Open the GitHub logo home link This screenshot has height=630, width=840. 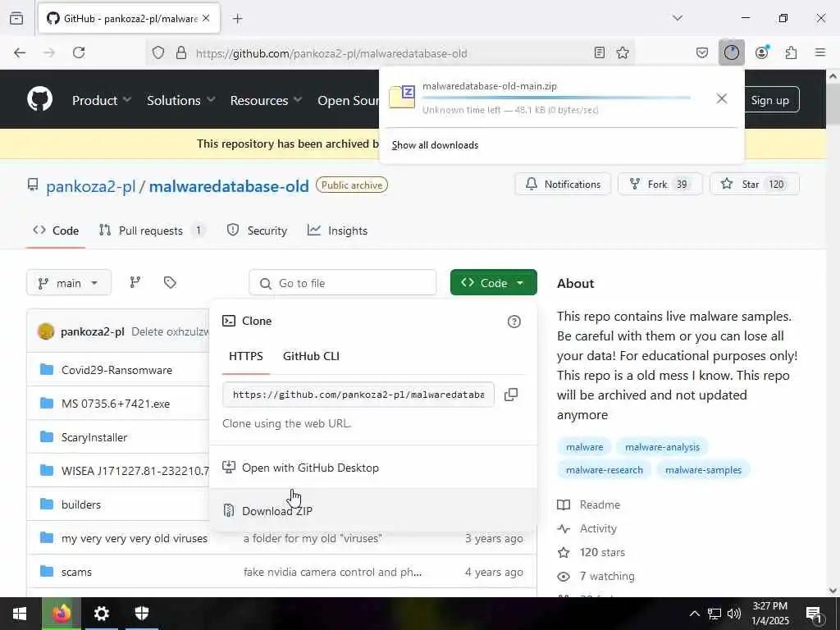39,99
